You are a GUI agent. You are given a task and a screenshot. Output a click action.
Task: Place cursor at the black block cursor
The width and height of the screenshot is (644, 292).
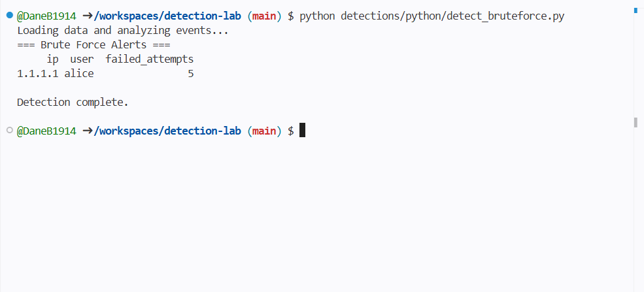coord(302,131)
